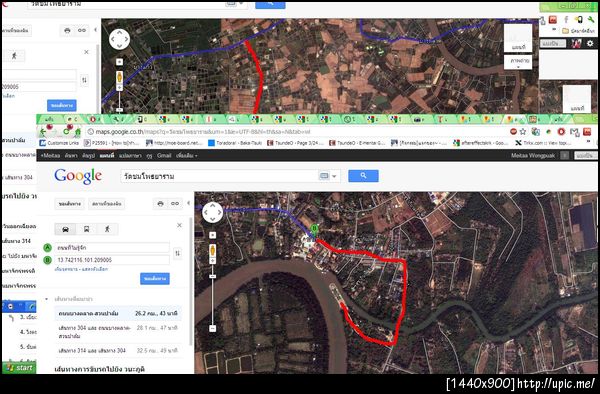Click the Street View pegman on front map

pos(213,252)
